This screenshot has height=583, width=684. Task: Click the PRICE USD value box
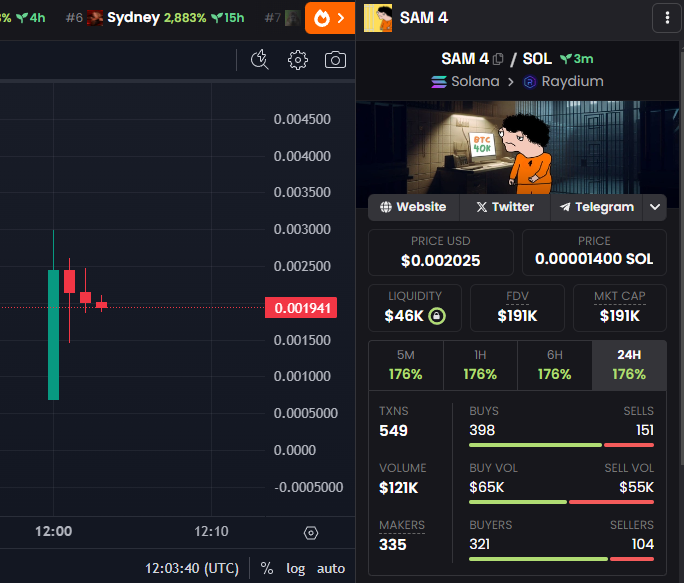click(441, 253)
